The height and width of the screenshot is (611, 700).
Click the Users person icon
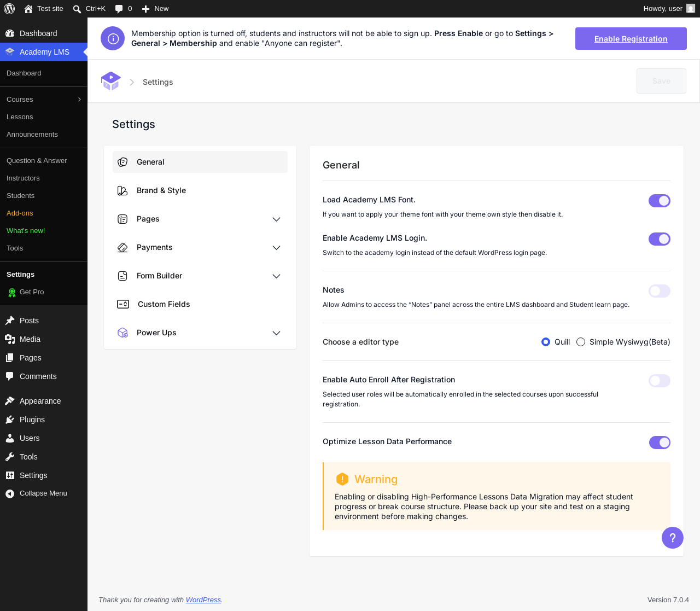click(x=10, y=438)
